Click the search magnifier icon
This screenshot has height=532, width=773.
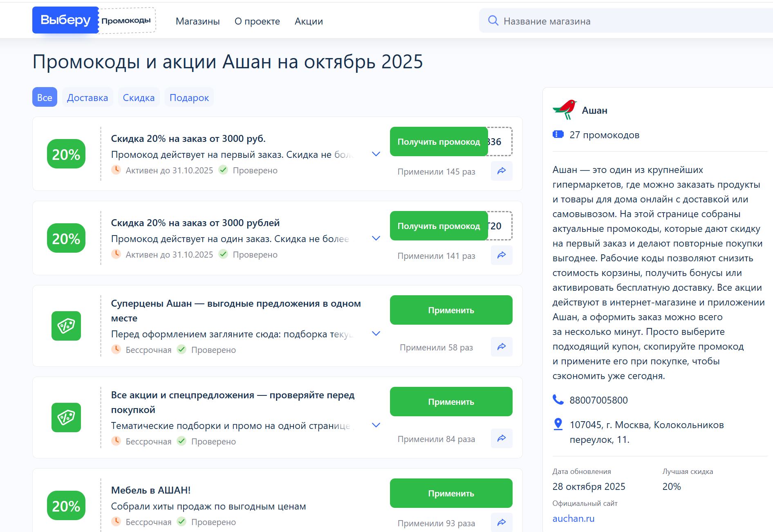[x=494, y=20]
